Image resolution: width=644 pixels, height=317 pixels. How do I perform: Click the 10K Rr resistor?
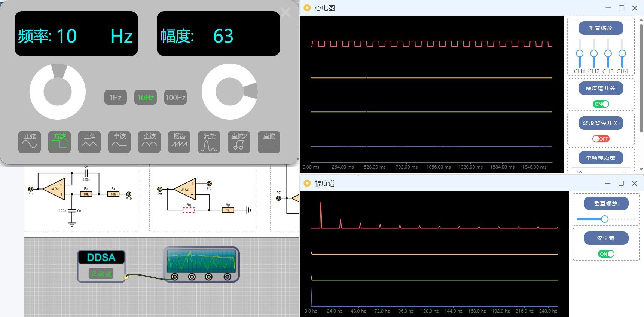[113, 194]
